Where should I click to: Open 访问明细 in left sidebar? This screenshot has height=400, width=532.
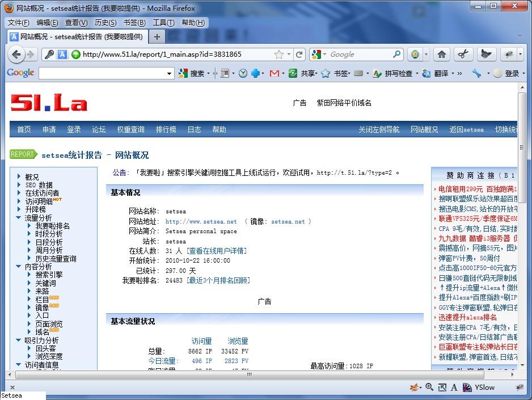[x=39, y=201]
